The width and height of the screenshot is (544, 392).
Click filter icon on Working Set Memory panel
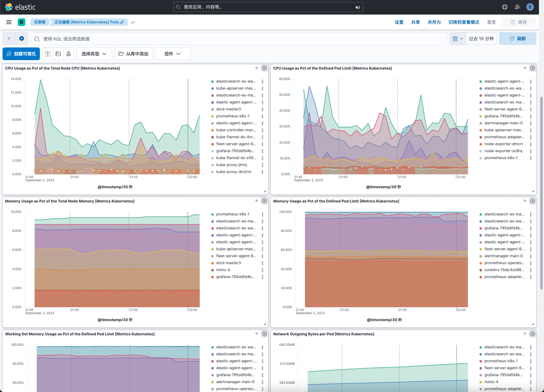click(257, 334)
